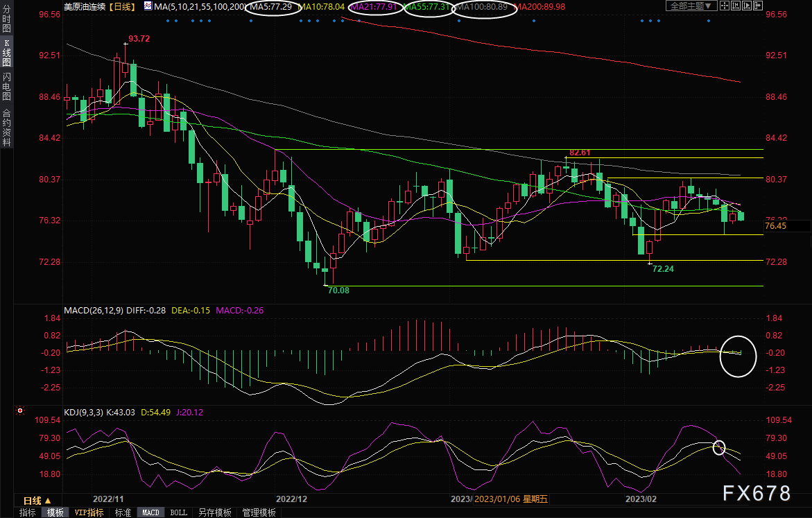Click the MA55:77.31 value

pos(427,7)
